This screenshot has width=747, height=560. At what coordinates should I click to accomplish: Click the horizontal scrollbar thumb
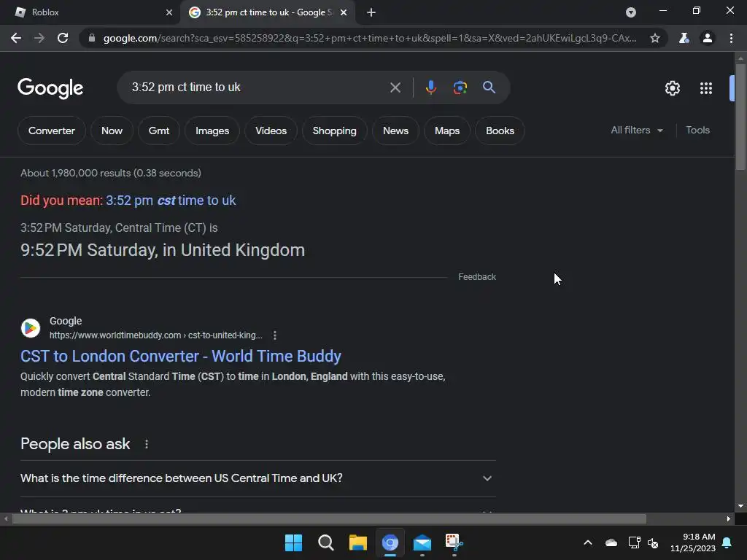tap(329, 518)
